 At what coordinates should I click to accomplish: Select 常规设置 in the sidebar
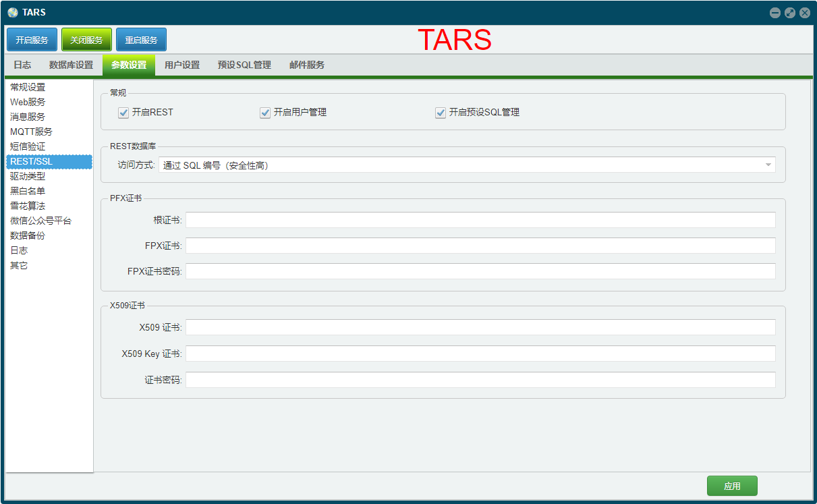click(x=49, y=87)
